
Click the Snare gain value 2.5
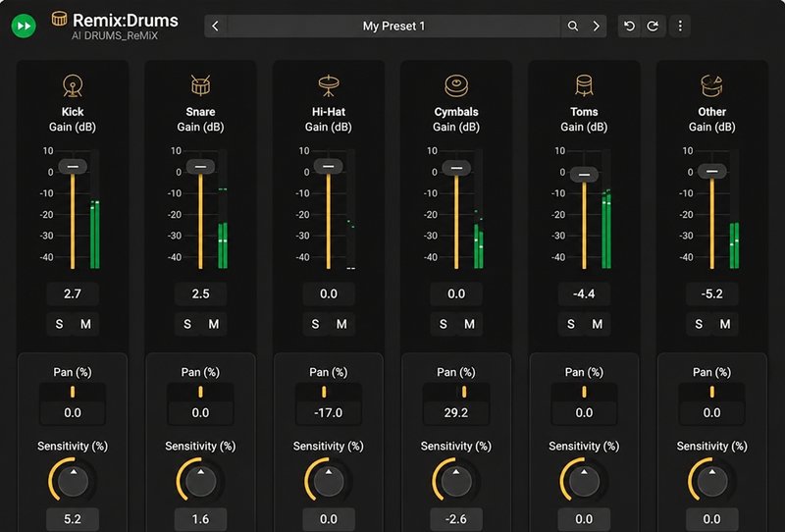tap(201, 293)
